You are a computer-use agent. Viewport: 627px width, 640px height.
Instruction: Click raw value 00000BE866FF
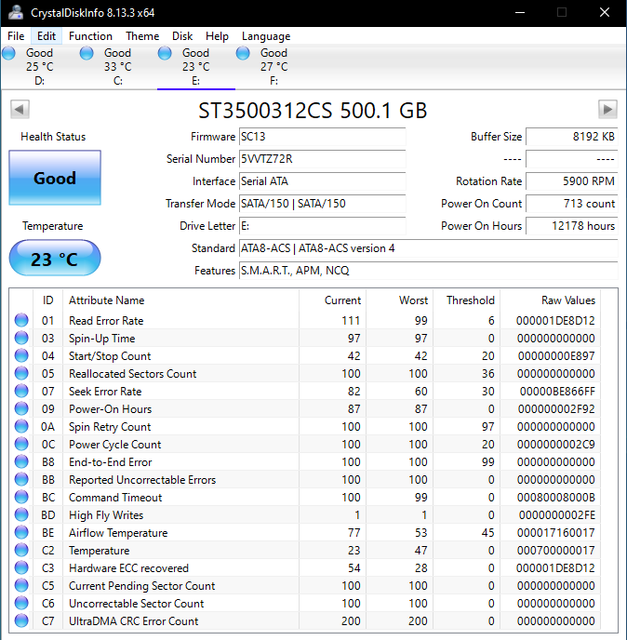557,391
